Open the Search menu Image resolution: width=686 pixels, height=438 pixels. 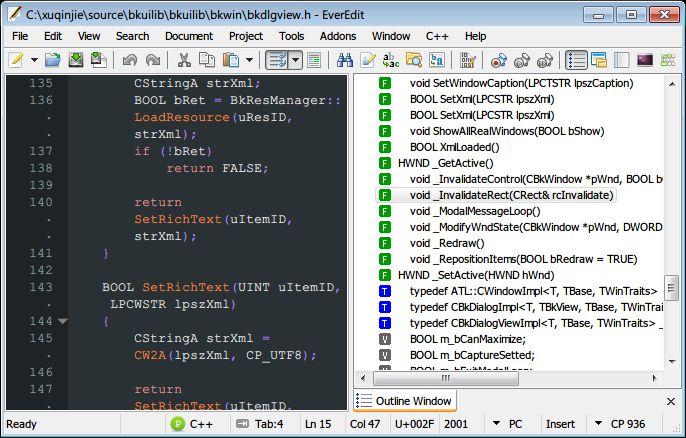point(132,36)
